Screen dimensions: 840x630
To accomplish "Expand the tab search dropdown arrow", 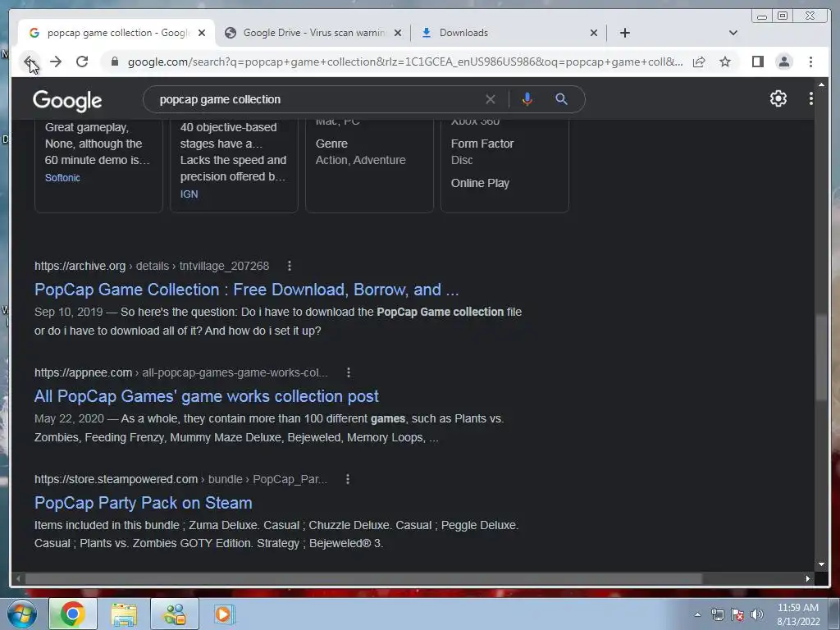I will coord(733,33).
